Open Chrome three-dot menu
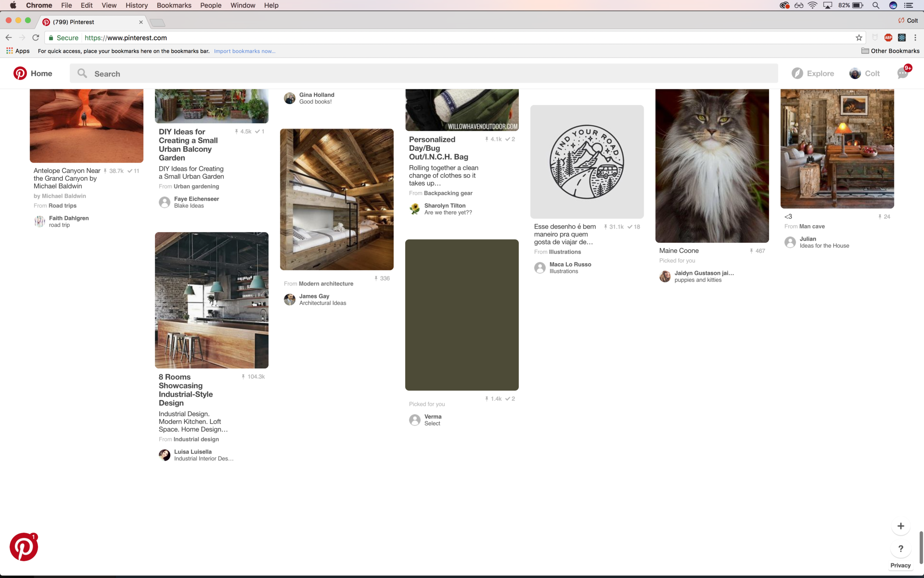The height and width of the screenshot is (578, 924). point(915,38)
